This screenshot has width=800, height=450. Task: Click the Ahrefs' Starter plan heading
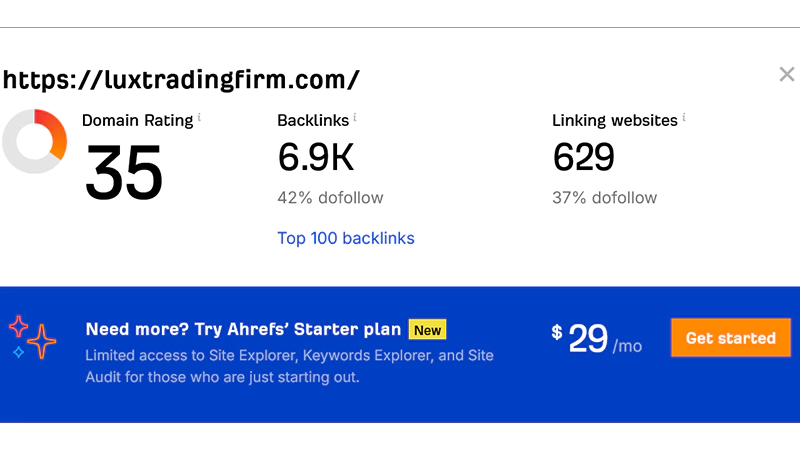[243, 329]
